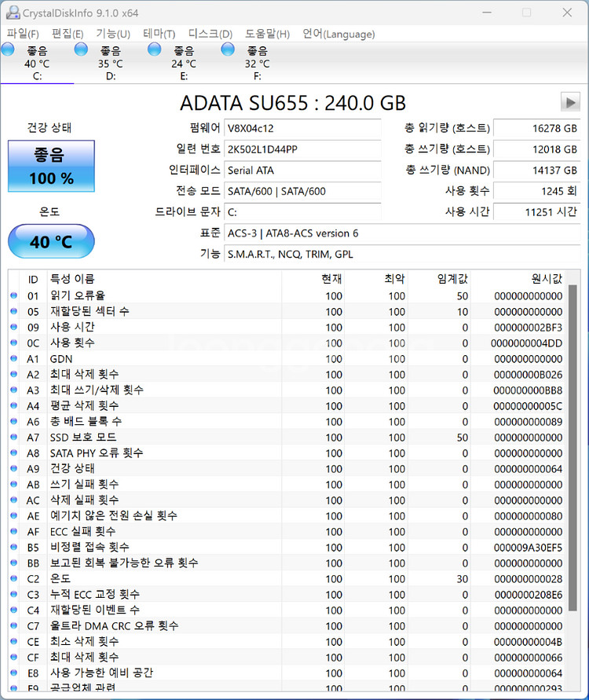This screenshot has height=700, width=589.
Task: Click status dot for C2 온도 row
Action: (14, 578)
